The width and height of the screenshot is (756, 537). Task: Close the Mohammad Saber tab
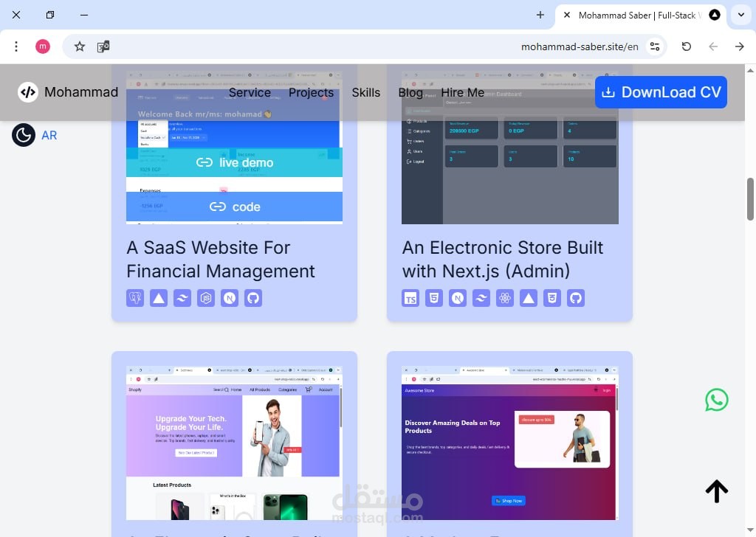click(567, 15)
